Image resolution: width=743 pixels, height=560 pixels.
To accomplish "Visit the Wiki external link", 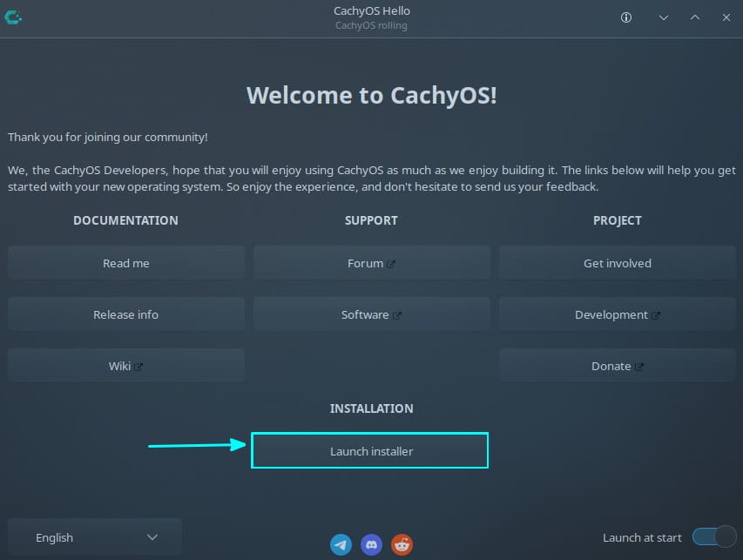I will [126, 366].
